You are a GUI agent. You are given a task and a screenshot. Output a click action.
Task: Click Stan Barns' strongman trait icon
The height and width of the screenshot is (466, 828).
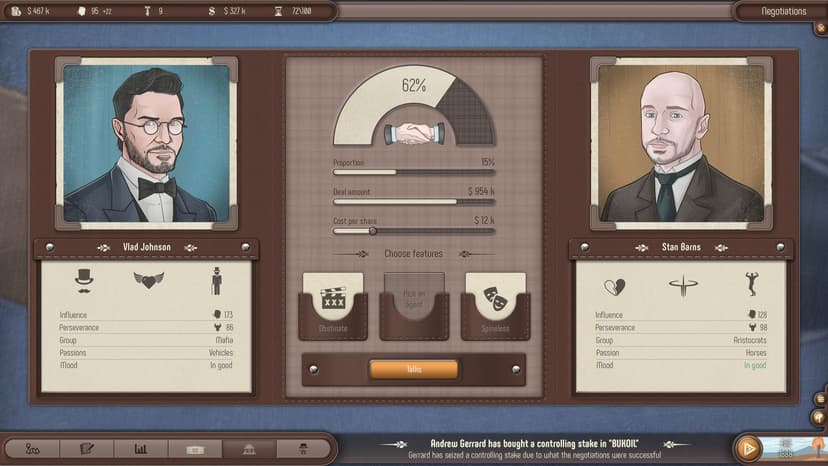751,284
